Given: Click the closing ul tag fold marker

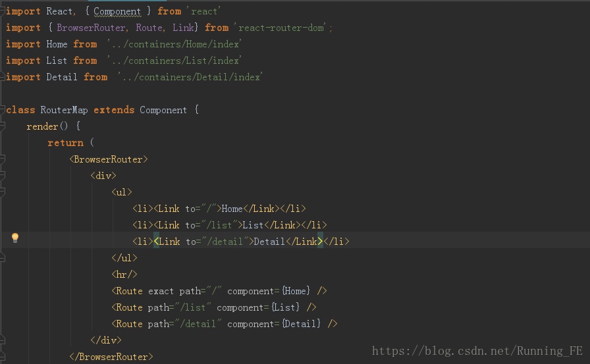Looking at the screenshot, I should tap(2, 258).
